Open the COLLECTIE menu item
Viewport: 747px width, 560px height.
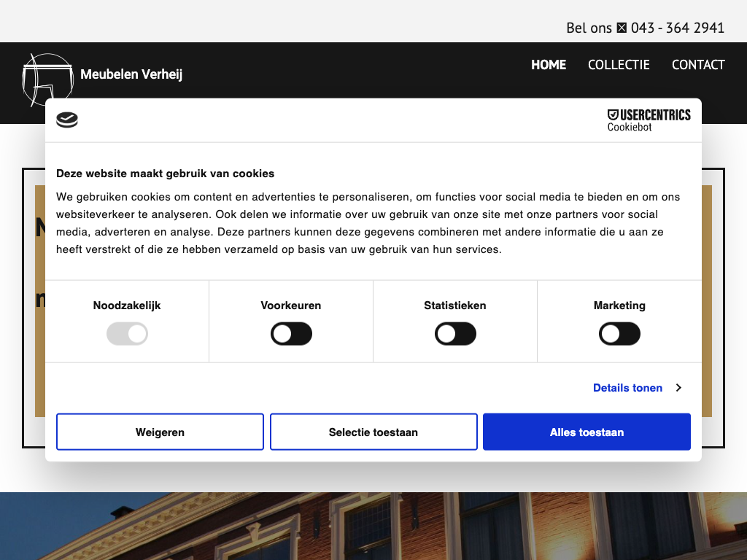[x=619, y=65]
